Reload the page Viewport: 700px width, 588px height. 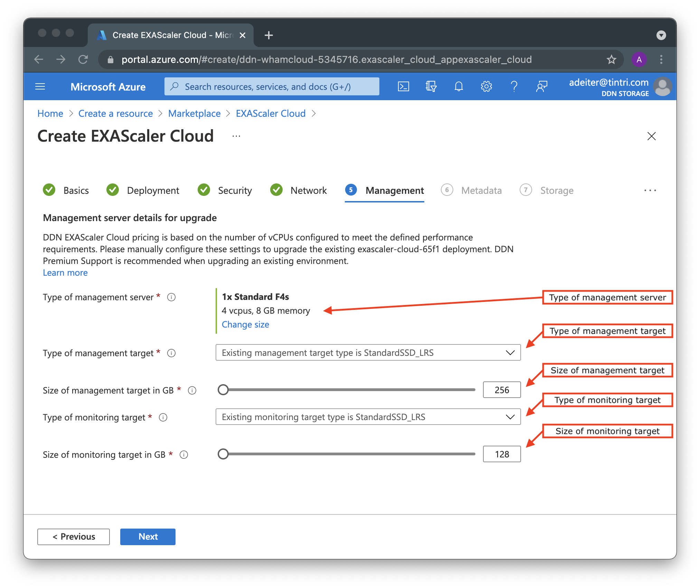point(83,59)
